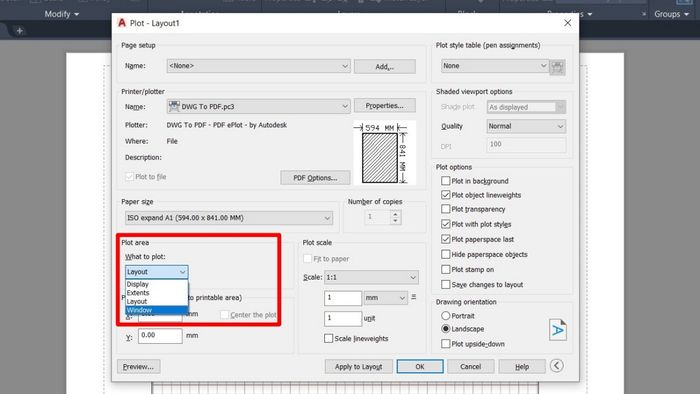This screenshot has width=700, height=394.
Task: Choose Display in What to plot list
Action: pyautogui.click(x=157, y=284)
